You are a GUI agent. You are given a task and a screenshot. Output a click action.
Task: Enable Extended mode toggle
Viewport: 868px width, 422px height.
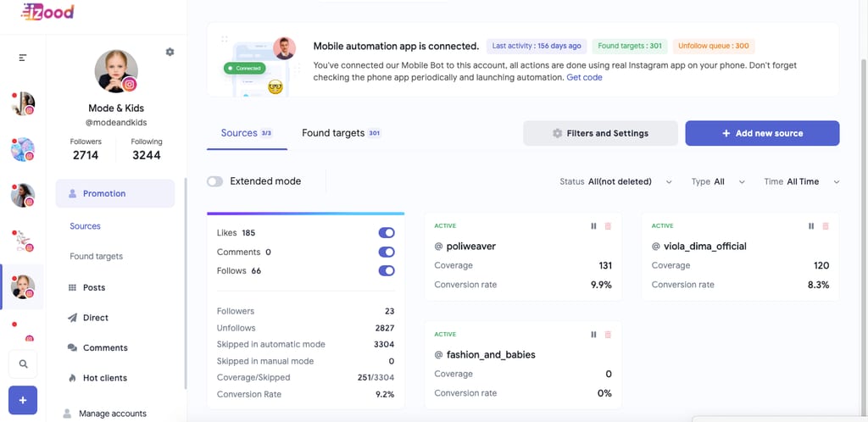coord(214,181)
